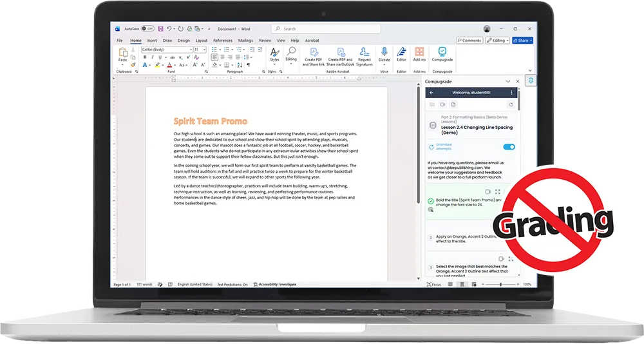Open the Calibri (Body) font dropdown

point(167,50)
